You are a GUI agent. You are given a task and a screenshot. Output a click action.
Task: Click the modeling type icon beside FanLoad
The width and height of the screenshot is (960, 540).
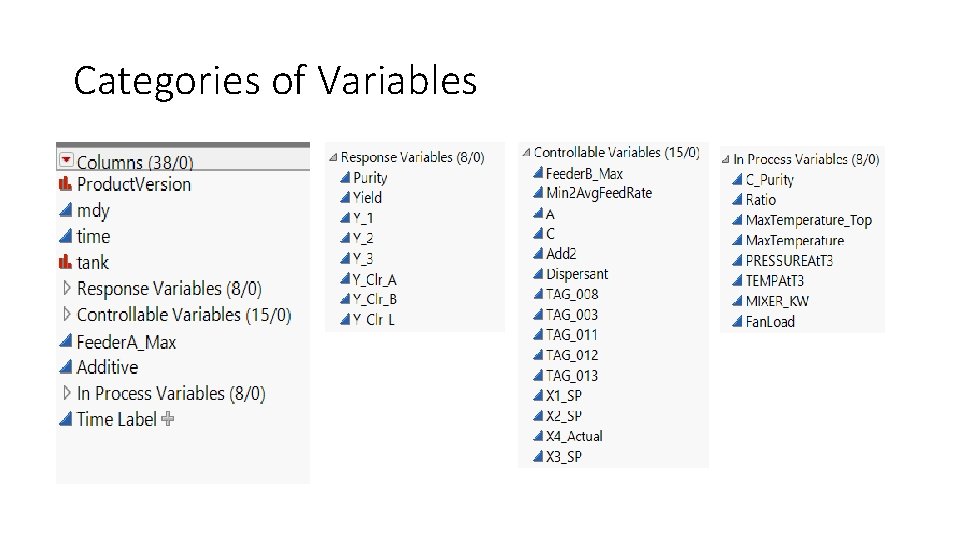pyautogui.click(x=737, y=322)
